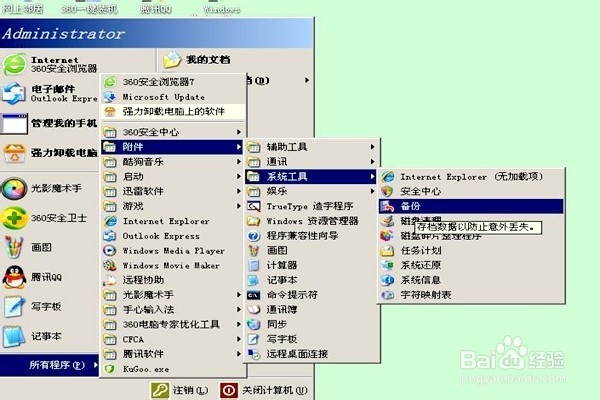
Task: Select Windows 资源管理器 entry
Action: click(x=311, y=221)
